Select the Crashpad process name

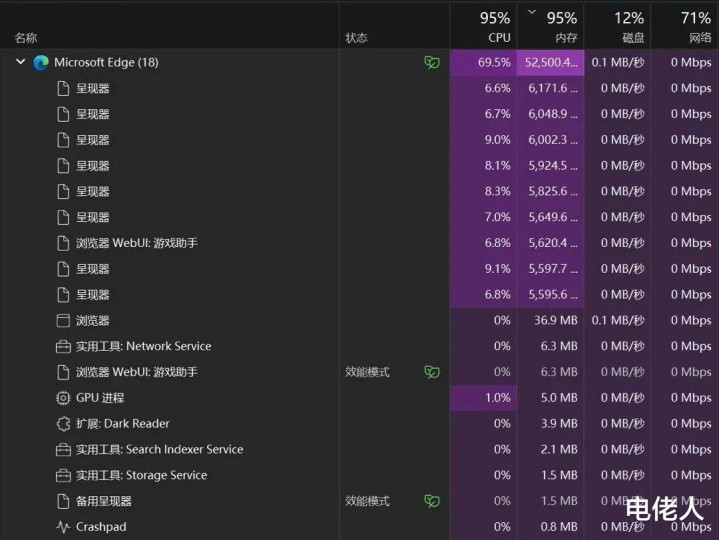[101, 527]
